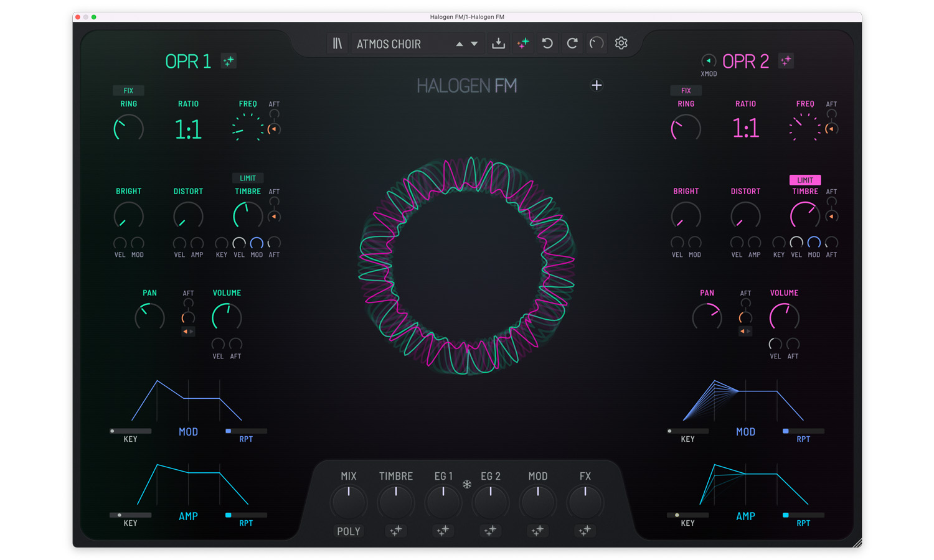Image resolution: width=934 pixels, height=560 pixels.
Task: Click the circular dial icon beside redo
Action: point(597,44)
